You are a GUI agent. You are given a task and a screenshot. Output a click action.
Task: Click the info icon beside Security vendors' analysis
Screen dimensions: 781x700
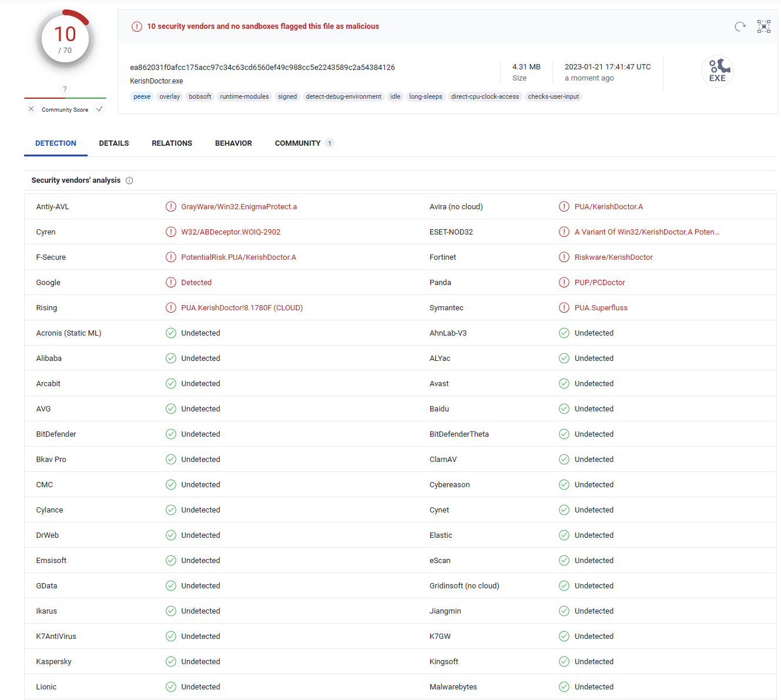129,180
